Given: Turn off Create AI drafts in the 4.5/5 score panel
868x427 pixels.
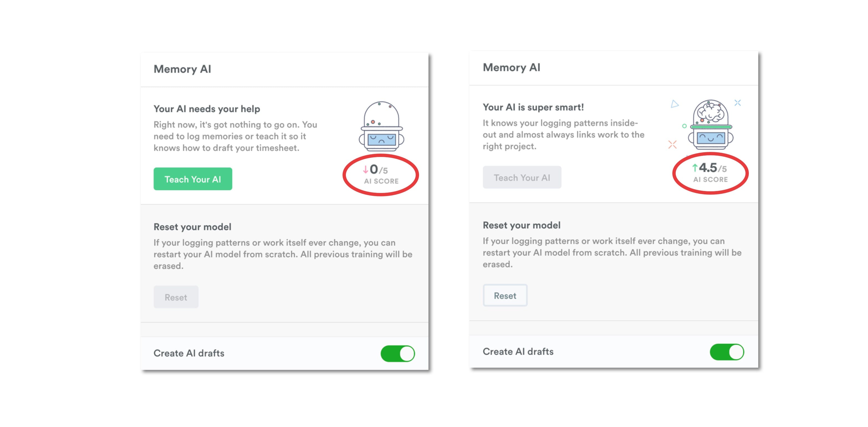Looking at the screenshot, I should click(727, 352).
